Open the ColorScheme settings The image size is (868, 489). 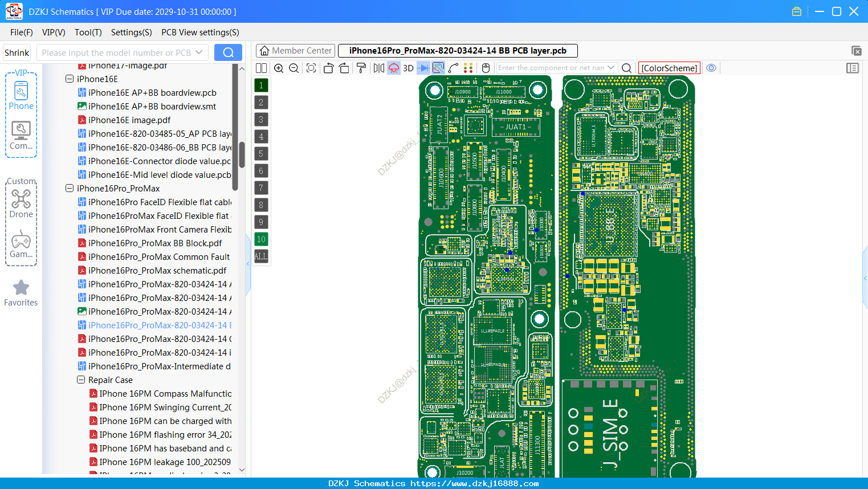pos(669,68)
